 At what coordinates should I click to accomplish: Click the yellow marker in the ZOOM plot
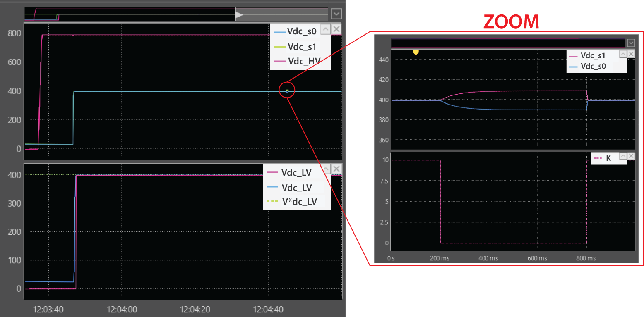tap(416, 52)
